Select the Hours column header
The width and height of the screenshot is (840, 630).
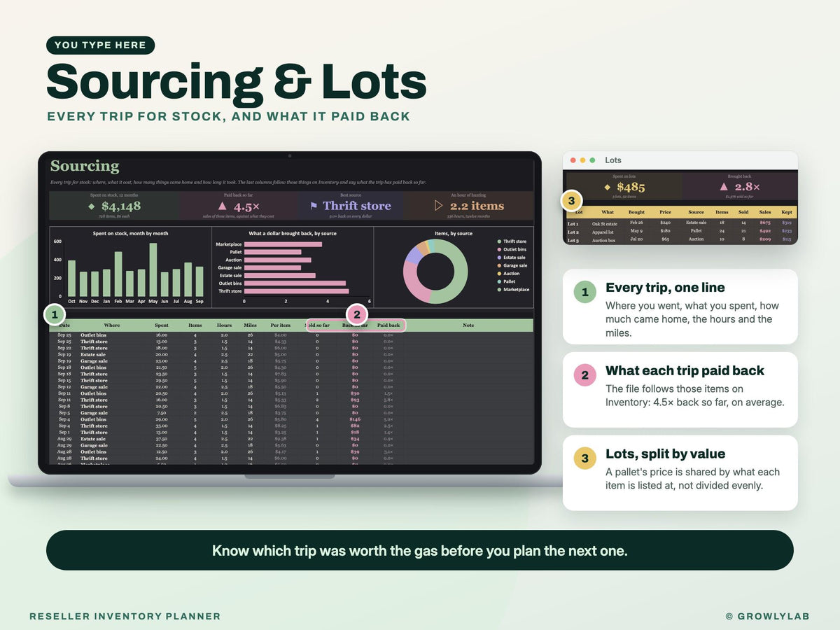(224, 325)
